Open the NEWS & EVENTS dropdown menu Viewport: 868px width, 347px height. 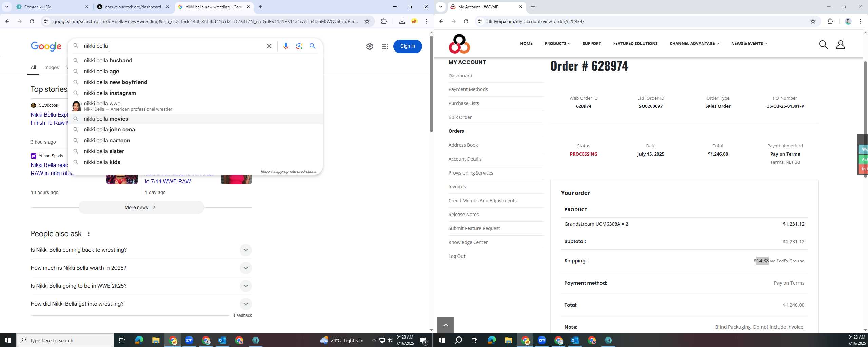(x=749, y=44)
